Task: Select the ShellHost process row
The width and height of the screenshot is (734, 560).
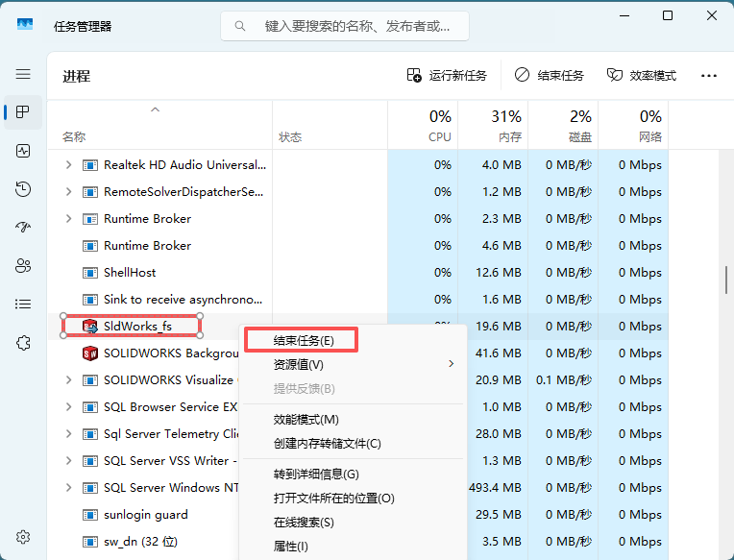Action: pos(358,272)
